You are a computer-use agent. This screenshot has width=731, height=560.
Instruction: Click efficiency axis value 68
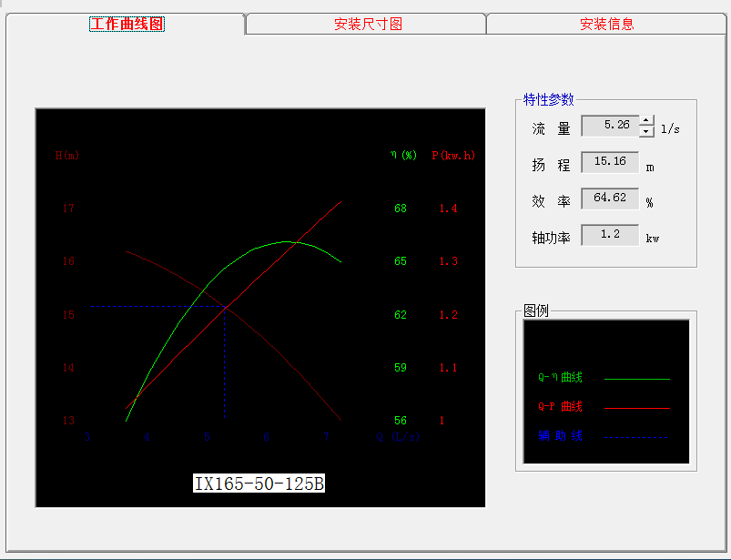(401, 209)
